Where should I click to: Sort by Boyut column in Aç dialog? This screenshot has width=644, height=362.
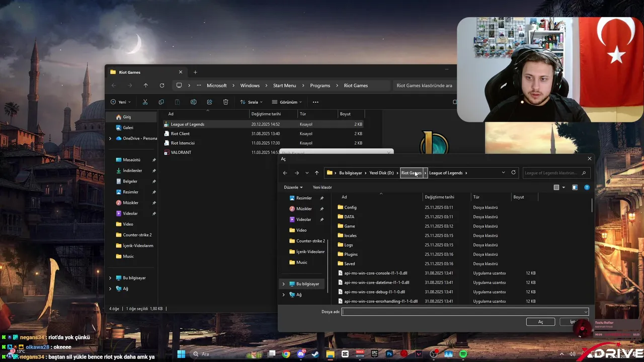click(524, 197)
